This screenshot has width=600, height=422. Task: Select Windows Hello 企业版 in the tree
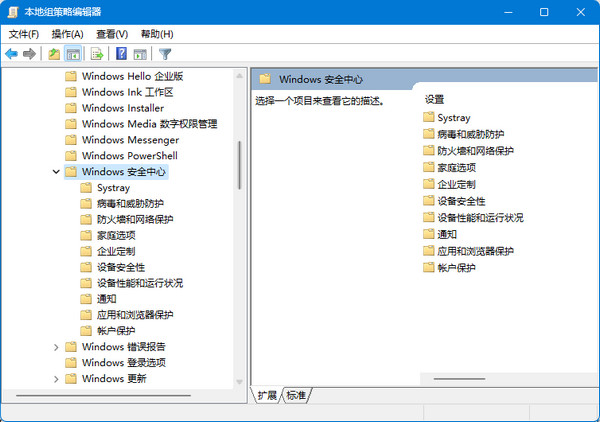tap(124, 77)
